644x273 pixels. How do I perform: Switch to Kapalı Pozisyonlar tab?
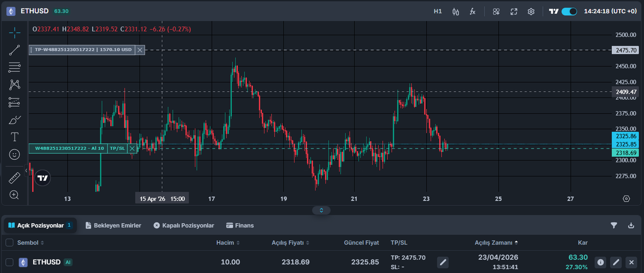[x=184, y=225]
